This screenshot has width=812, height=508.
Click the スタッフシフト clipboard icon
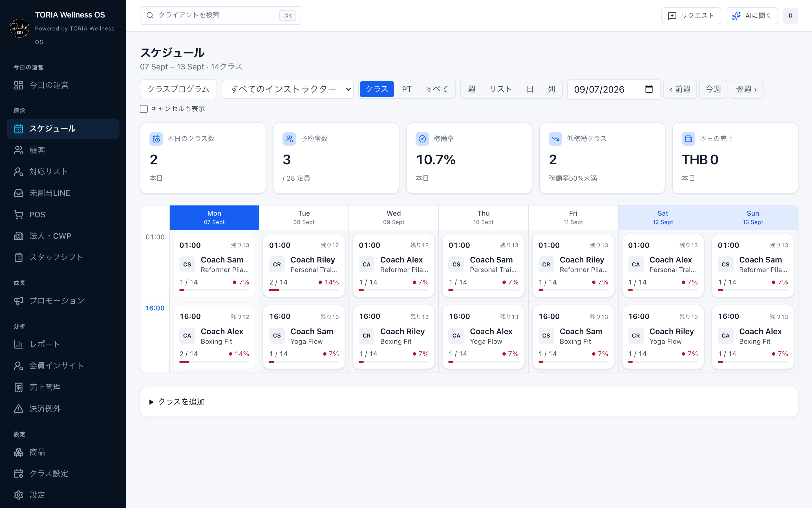click(18, 257)
